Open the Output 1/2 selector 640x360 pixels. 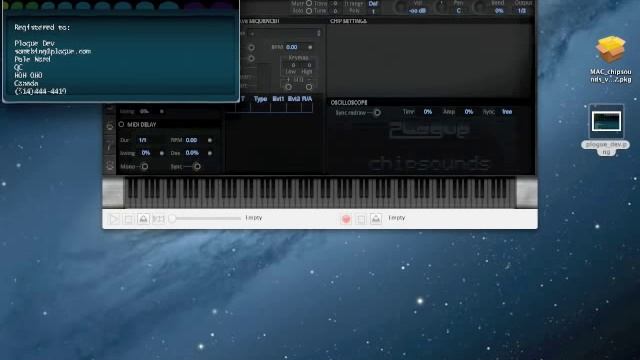(522, 11)
